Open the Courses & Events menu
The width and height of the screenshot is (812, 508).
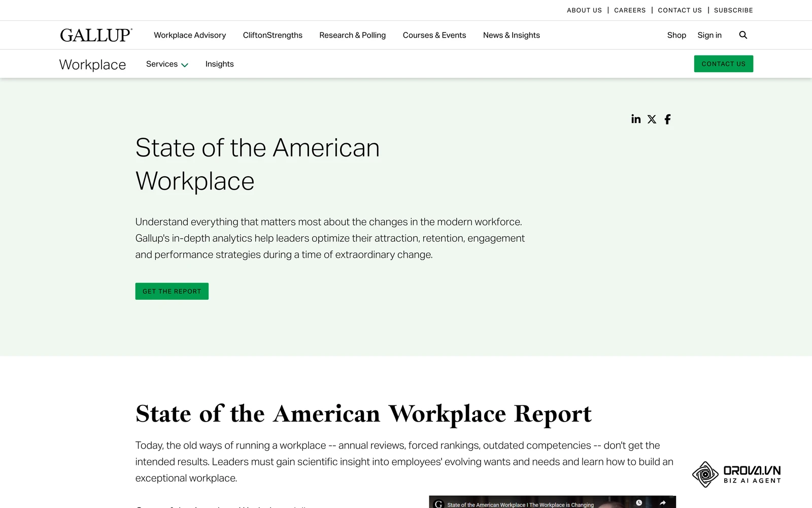click(x=434, y=35)
